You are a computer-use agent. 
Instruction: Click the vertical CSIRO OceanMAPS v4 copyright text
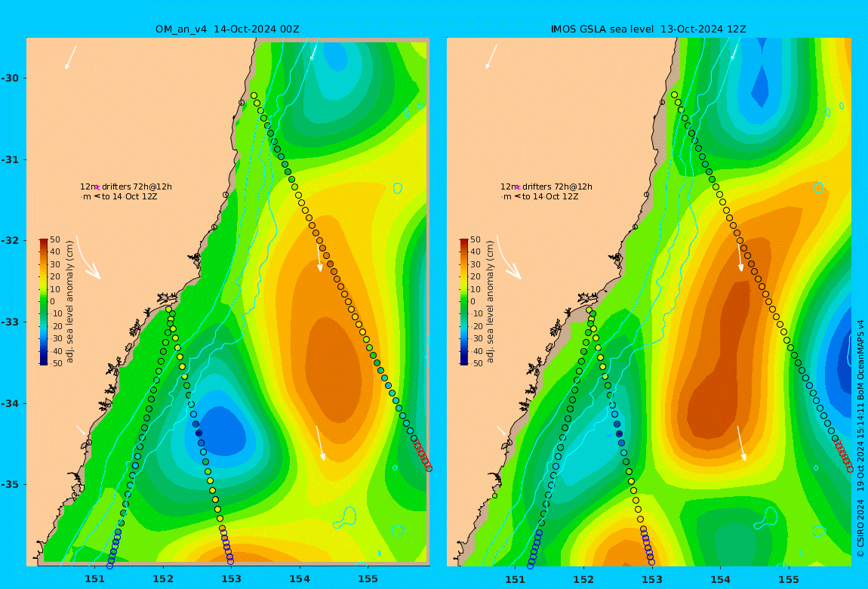pos(860,439)
